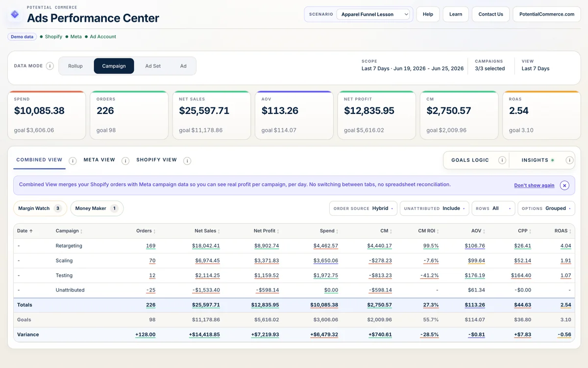This screenshot has height=368, width=588.
Task: Toggle the Money Maker filter chip
Action: click(x=97, y=209)
